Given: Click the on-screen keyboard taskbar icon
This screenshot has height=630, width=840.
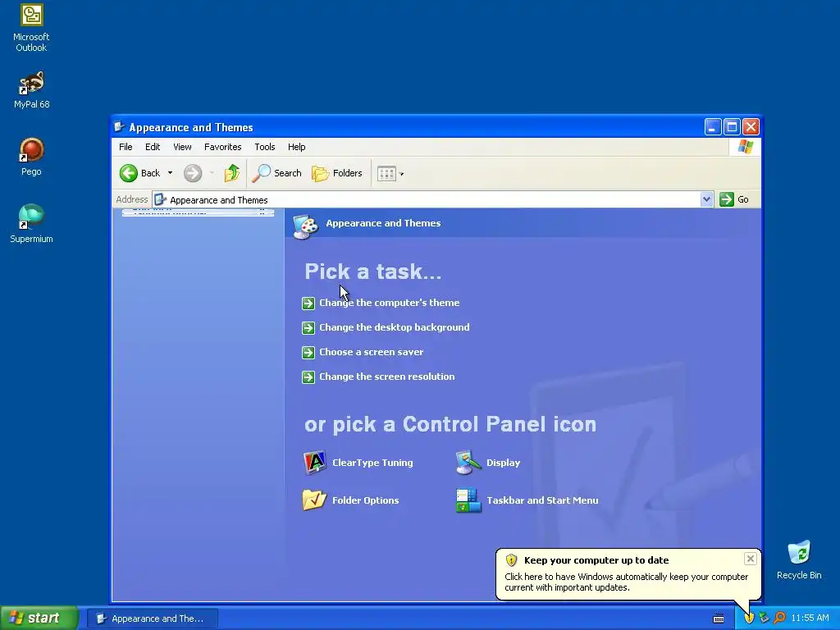Looking at the screenshot, I should (719, 619).
